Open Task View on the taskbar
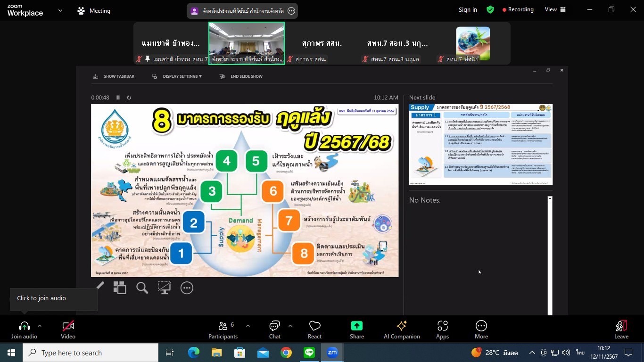The height and width of the screenshot is (362, 644). 170,353
